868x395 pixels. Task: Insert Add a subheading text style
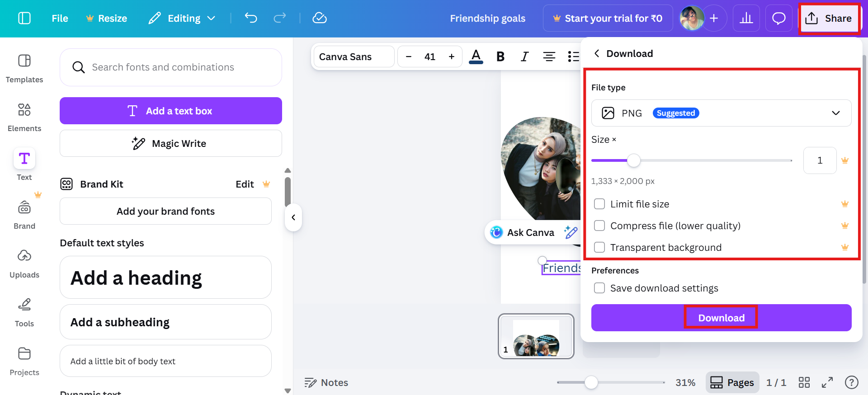click(x=165, y=322)
